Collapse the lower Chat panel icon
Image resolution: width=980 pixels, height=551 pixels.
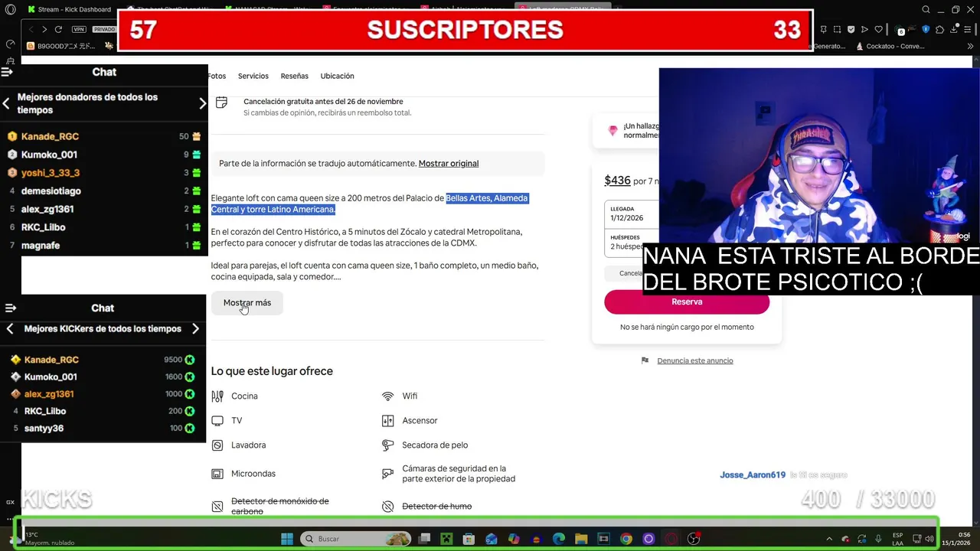coord(10,308)
